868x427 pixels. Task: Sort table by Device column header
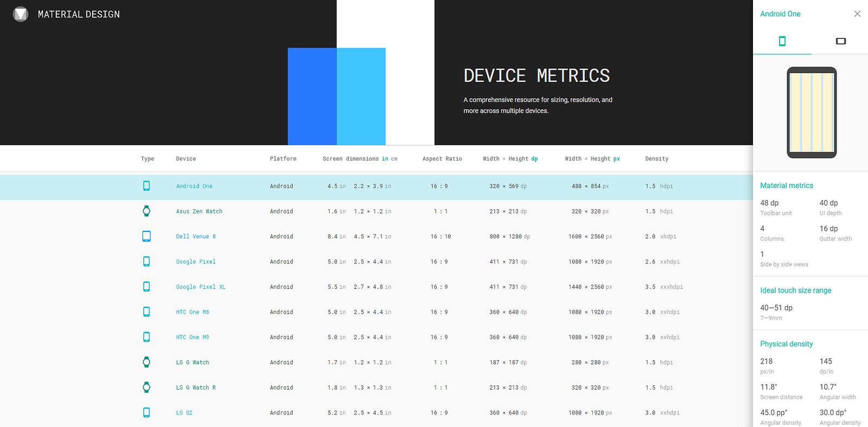[x=186, y=159]
